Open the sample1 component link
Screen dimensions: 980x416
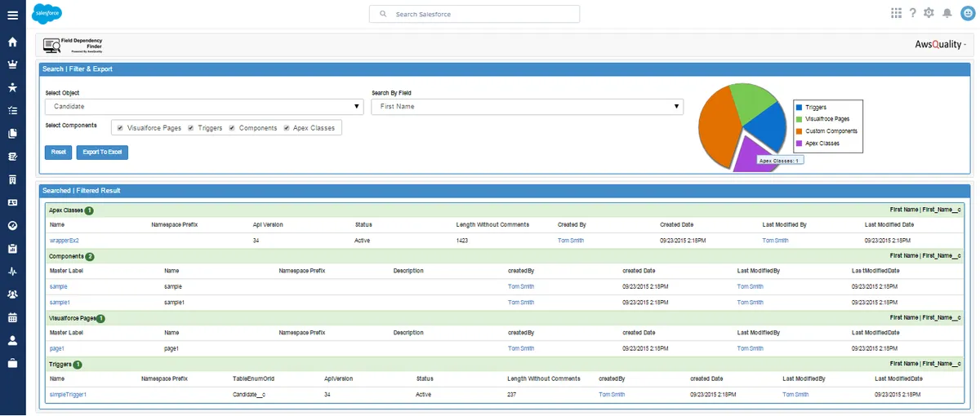(60, 302)
